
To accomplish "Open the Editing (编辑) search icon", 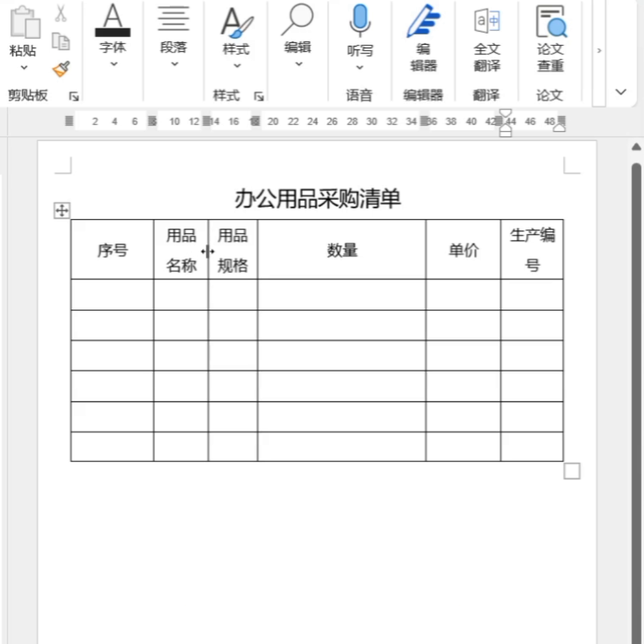I will tap(298, 19).
